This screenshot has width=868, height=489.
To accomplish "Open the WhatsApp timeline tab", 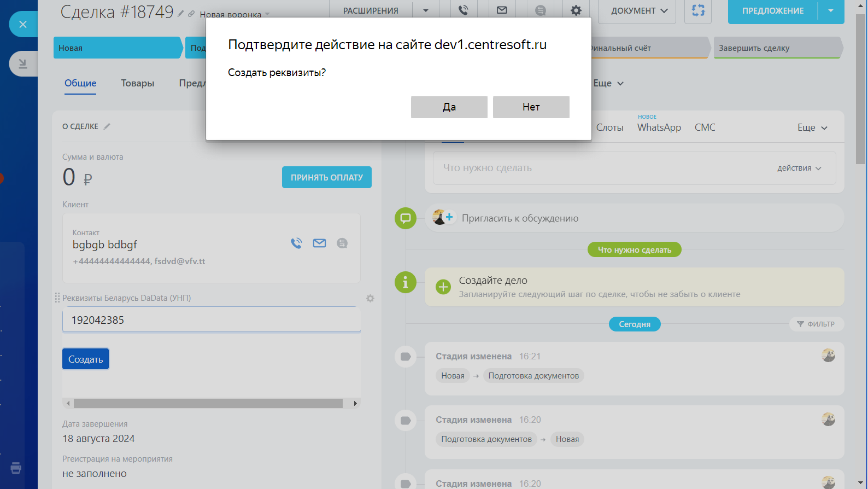I will pos(659,127).
